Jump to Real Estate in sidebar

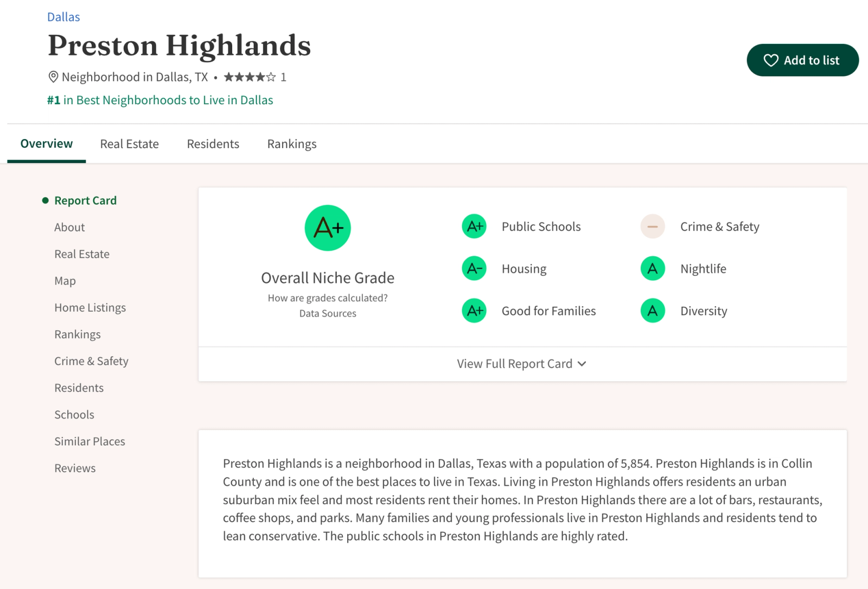point(82,254)
